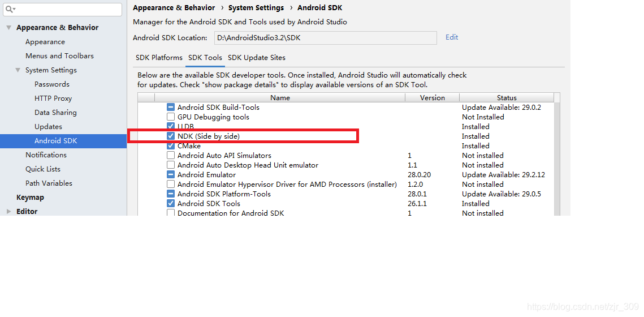Check Documentation for Android SDK checkbox
The width and height of the screenshot is (644, 317).
[171, 213]
